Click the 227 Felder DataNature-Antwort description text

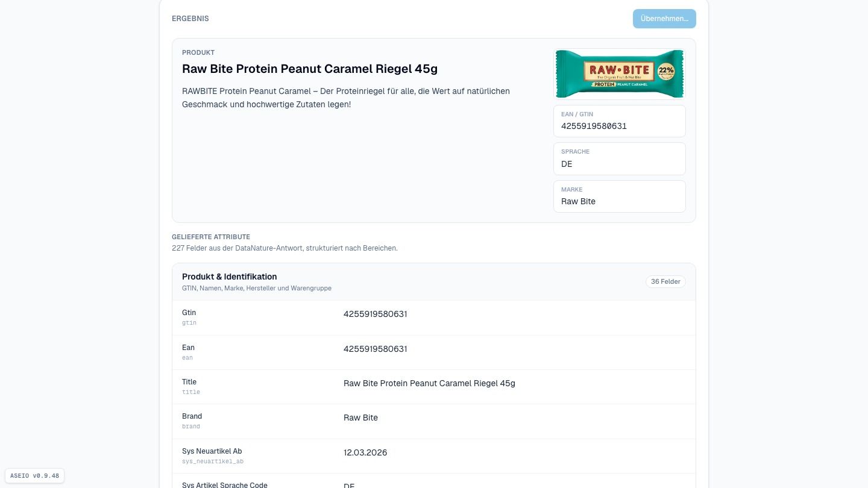285,248
